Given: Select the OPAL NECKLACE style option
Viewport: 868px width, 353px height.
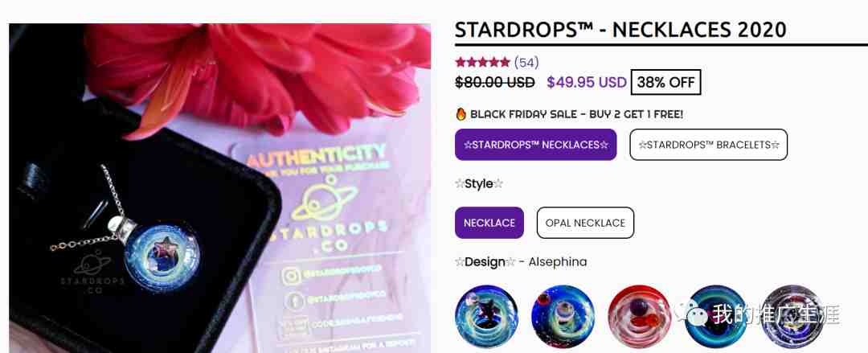Looking at the screenshot, I should [585, 223].
